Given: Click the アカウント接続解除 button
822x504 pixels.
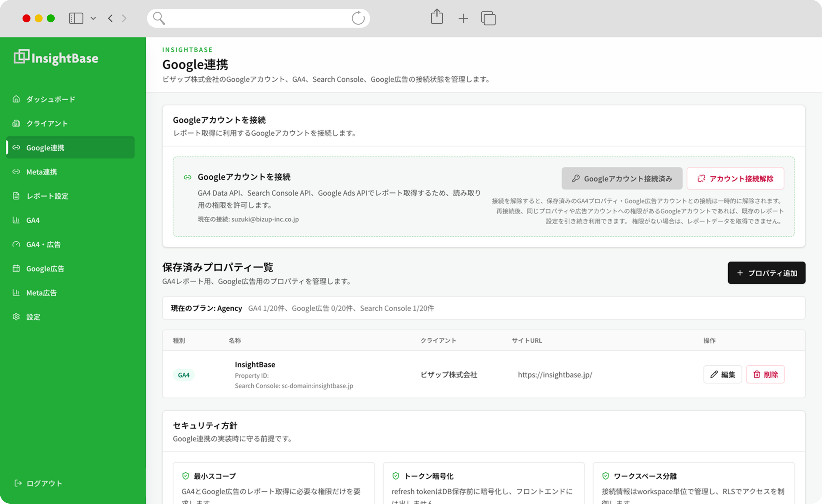Looking at the screenshot, I should tap(735, 178).
